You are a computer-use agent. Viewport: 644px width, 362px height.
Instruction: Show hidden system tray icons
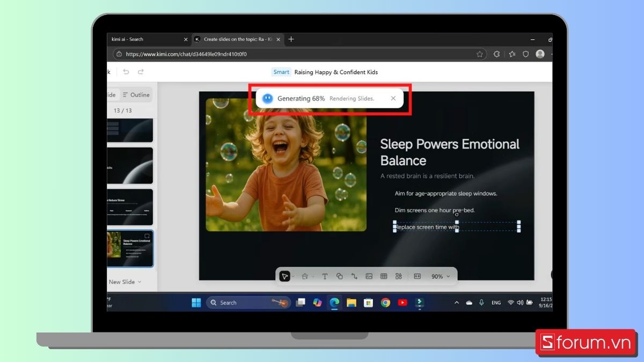click(x=457, y=302)
